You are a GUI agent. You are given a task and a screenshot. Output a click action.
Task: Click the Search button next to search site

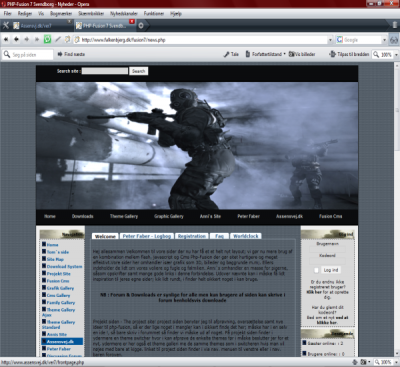pos(138,71)
